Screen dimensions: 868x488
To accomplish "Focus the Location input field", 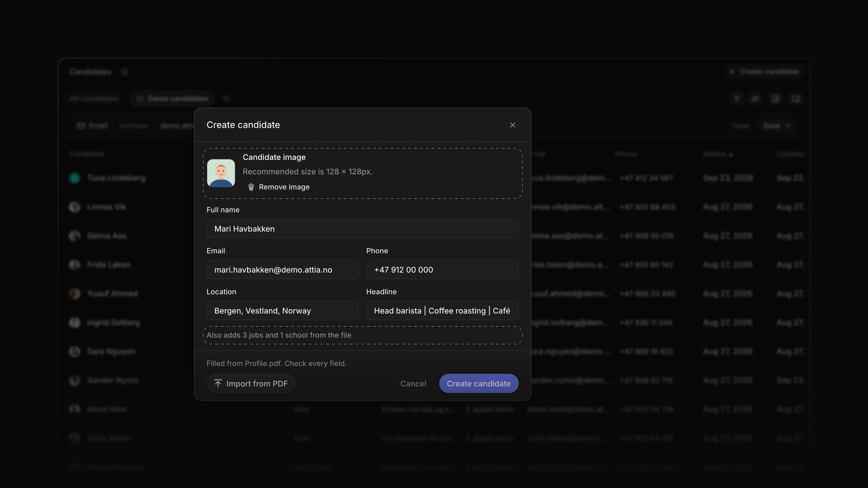I will click(x=282, y=310).
